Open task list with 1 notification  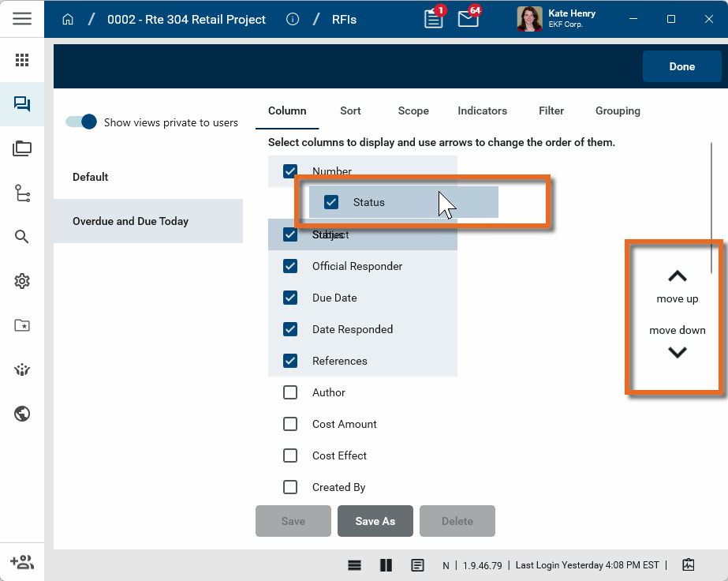[x=433, y=19]
